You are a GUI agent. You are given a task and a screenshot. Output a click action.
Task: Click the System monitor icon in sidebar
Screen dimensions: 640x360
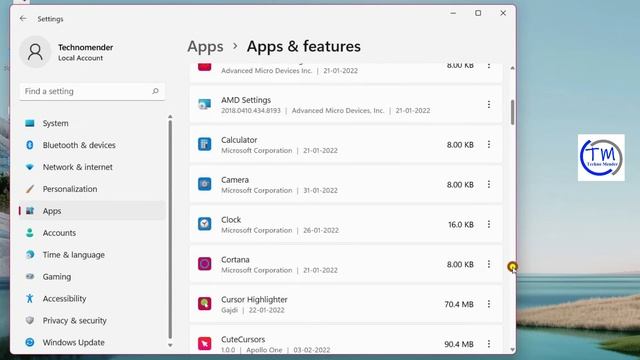pos(30,123)
